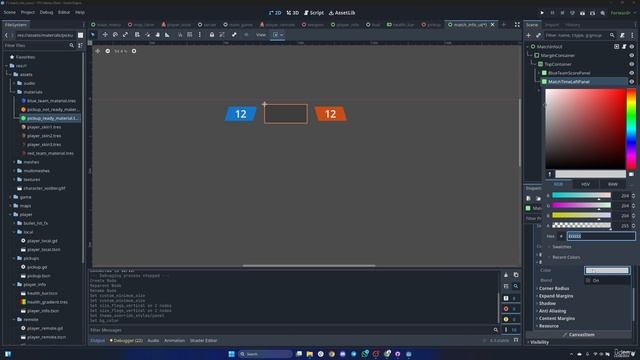The image size is (640, 360).
Task: Click the zoom in button in viewport
Action: (x=134, y=51)
